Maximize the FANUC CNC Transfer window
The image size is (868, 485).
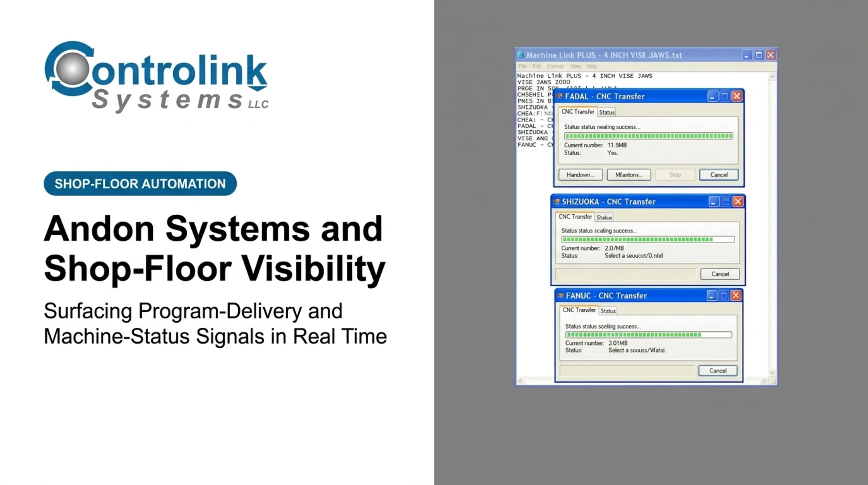(x=724, y=296)
